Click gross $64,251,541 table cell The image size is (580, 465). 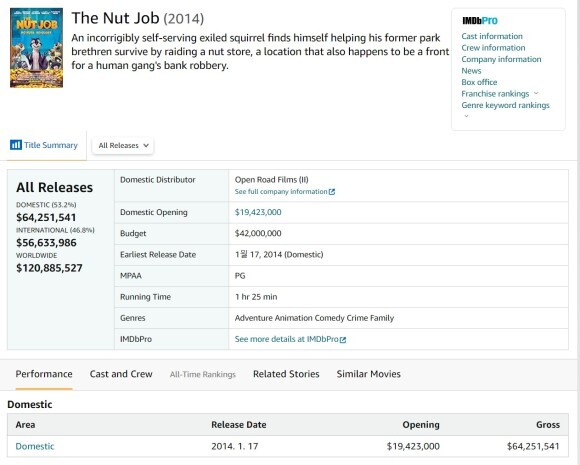click(x=533, y=447)
